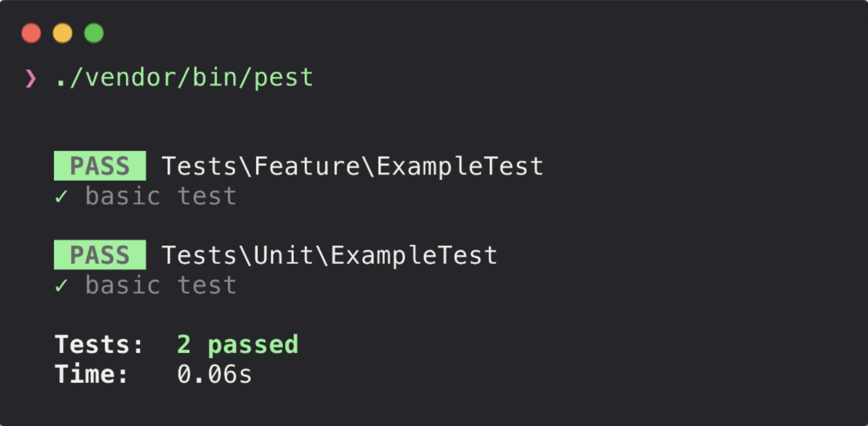The image size is (868, 426).
Task: Click the word "Feature" in the test path
Action: [x=307, y=166]
